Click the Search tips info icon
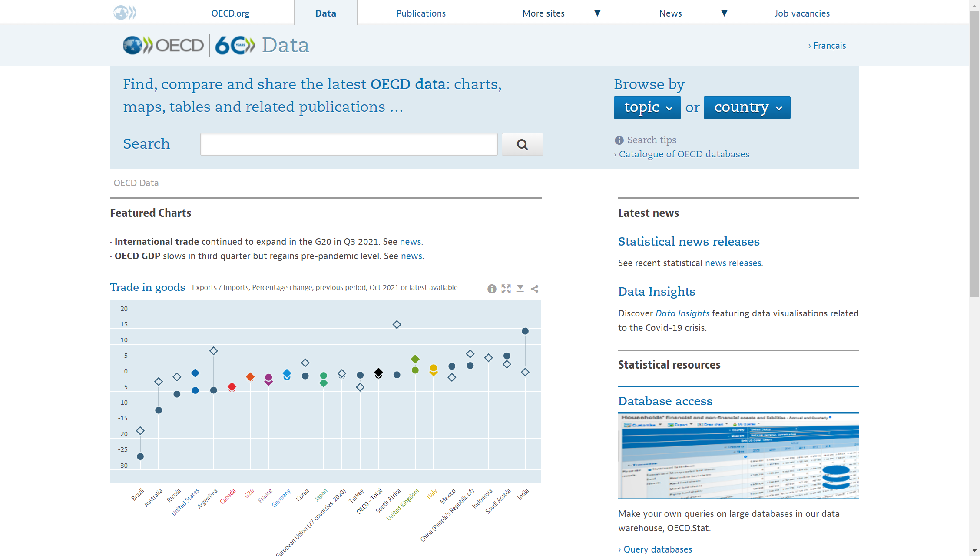 pos(619,140)
